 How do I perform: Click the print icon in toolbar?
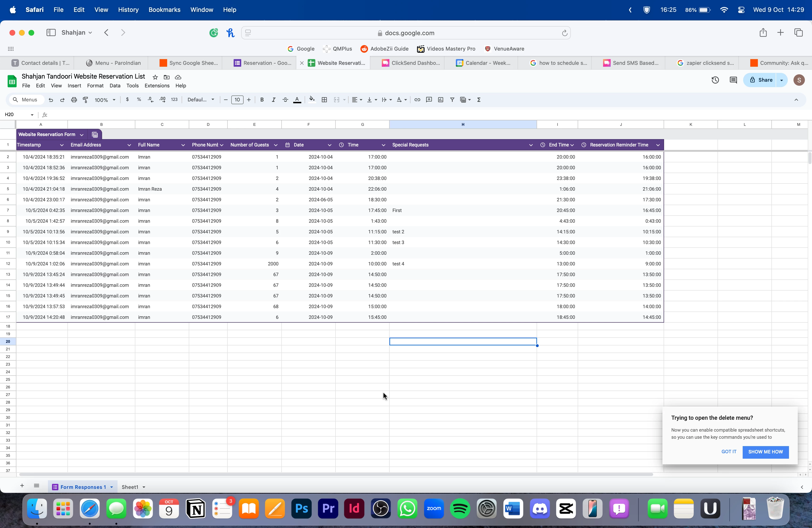[74, 100]
